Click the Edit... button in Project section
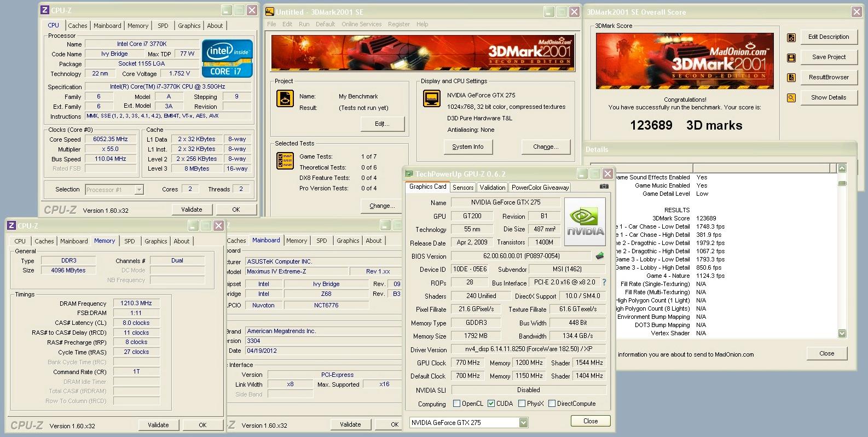Viewport: 868px width, 437px height. tap(382, 124)
